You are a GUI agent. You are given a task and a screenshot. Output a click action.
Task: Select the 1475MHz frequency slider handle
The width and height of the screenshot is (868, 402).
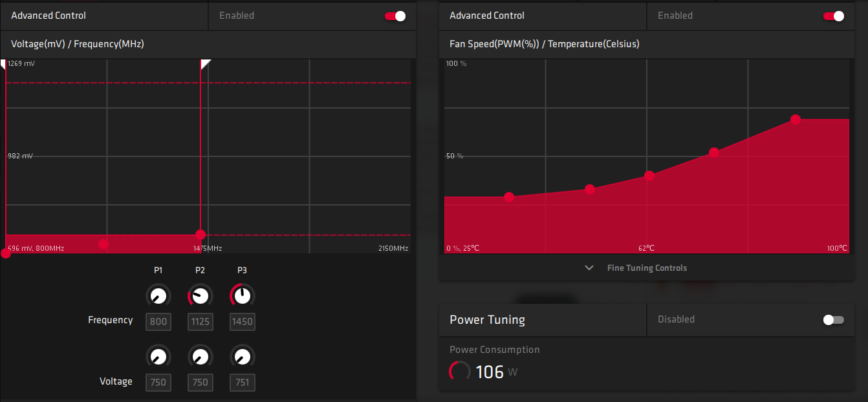coord(201,234)
